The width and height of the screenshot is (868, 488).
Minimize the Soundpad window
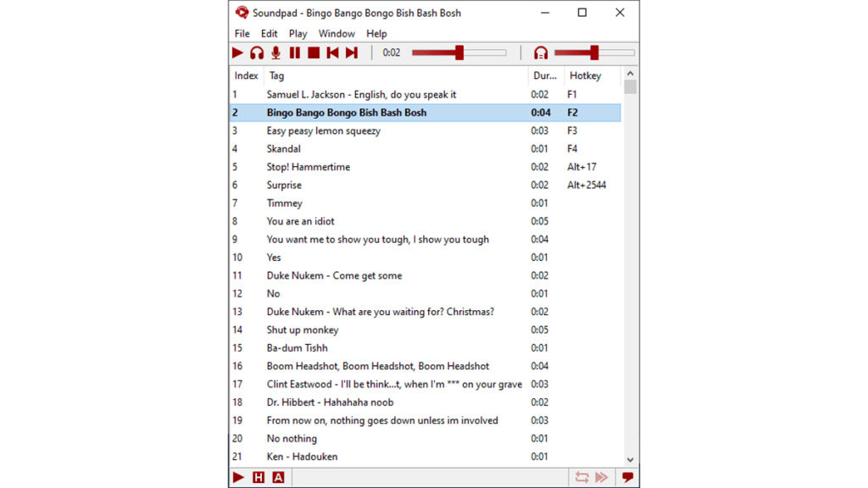pyautogui.click(x=545, y=12)
